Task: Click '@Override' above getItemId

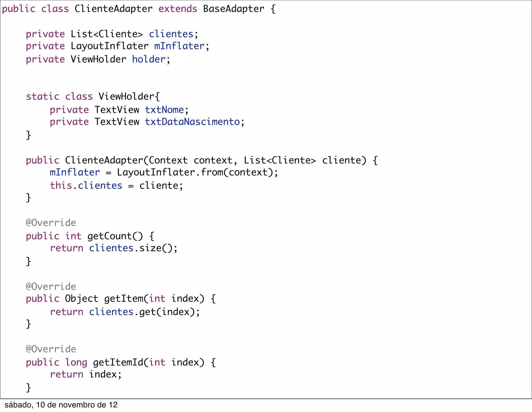Action: (51, 349)
